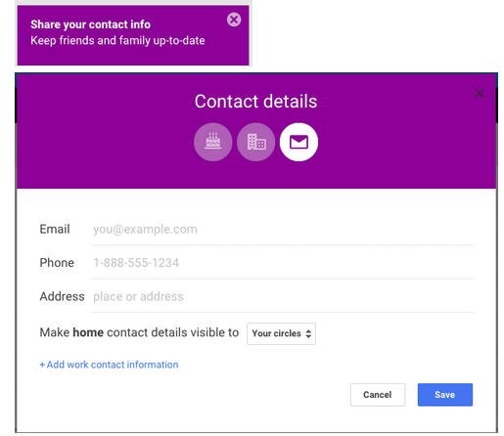
Task: Focus the Phone number field
Action: click(282, 263)
